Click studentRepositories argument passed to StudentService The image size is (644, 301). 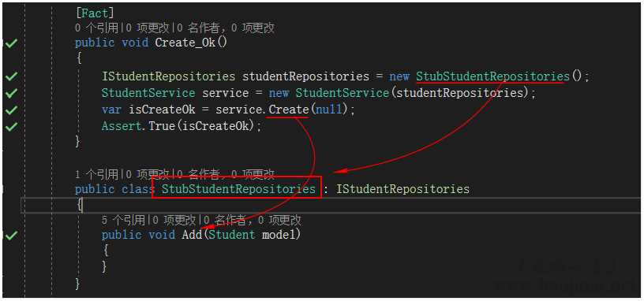click(x=459, y=93)
